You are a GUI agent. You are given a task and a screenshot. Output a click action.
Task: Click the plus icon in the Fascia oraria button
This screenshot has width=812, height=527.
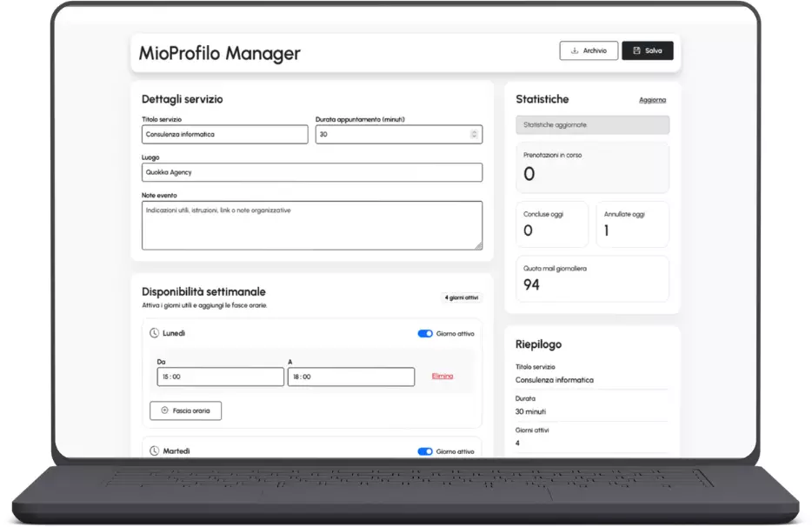[163, 410]
